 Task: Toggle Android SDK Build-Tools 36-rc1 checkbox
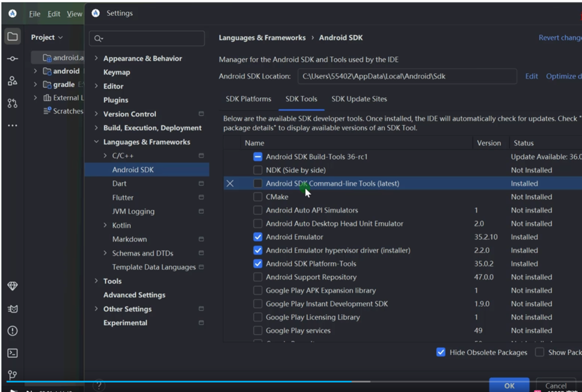258,157
